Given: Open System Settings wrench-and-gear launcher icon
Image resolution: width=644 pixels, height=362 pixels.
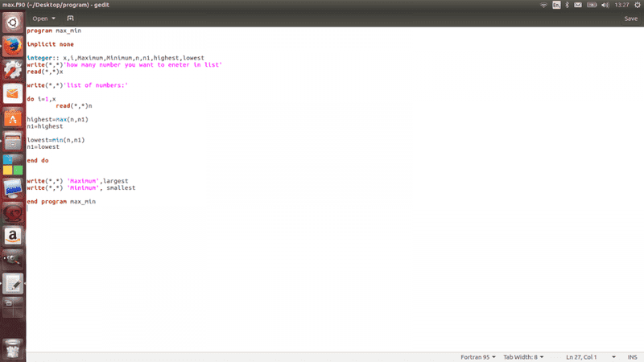Looking at the screenshot, I should click(x=13, y=70).
